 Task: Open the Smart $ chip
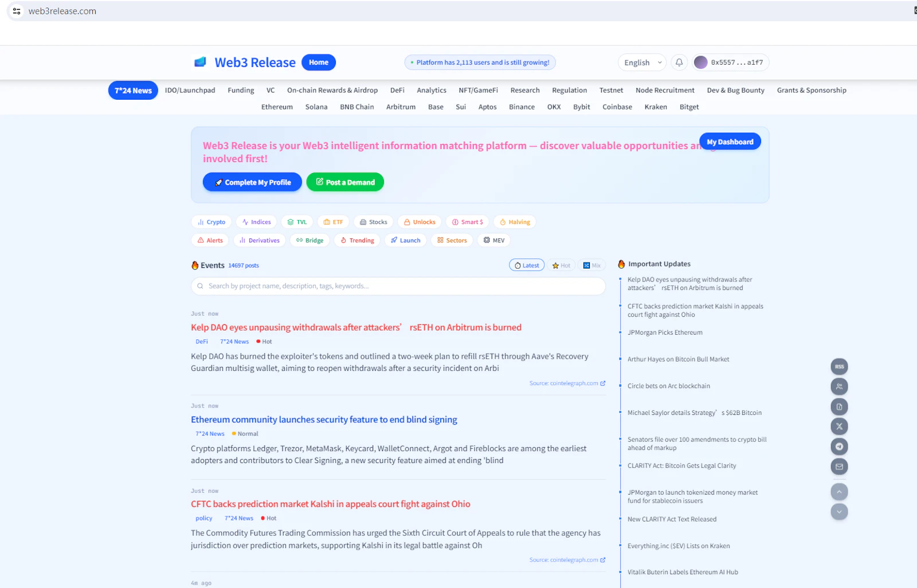tap(467, 222)
